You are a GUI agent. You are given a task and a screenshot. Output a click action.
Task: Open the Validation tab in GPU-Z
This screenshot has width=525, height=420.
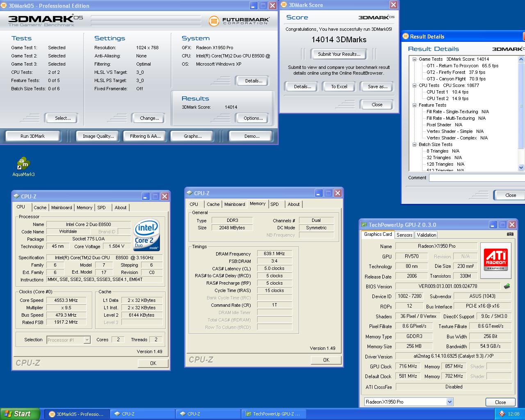[427, 235]
